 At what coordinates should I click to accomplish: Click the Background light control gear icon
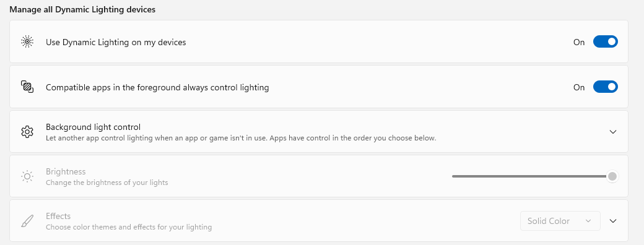tap(27, 132)
